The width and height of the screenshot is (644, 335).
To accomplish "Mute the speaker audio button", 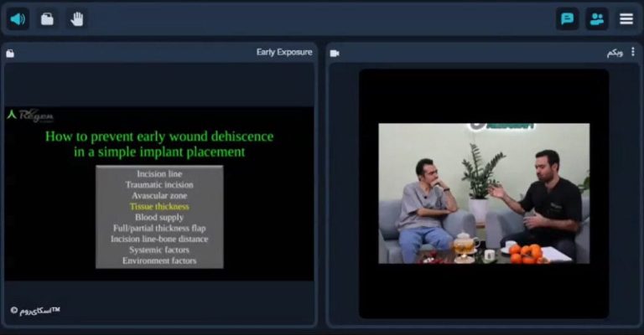I will (18, 18).
